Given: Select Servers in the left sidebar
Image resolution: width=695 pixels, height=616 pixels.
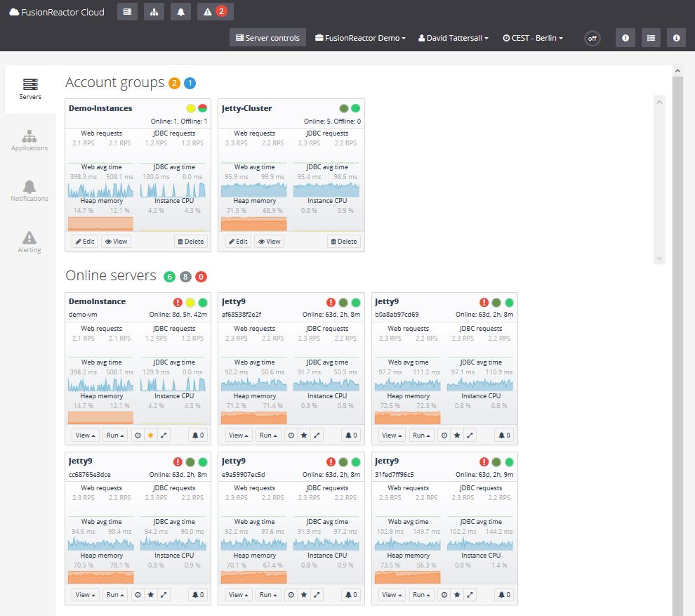Looking at the screenshot, I should point(30,89).
